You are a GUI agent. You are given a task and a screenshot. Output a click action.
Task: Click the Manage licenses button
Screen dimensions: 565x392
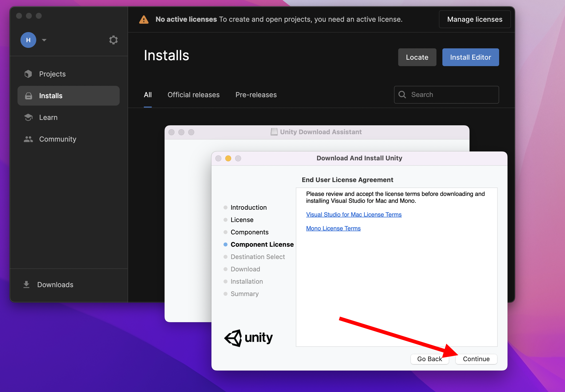(x=474, y=19)
